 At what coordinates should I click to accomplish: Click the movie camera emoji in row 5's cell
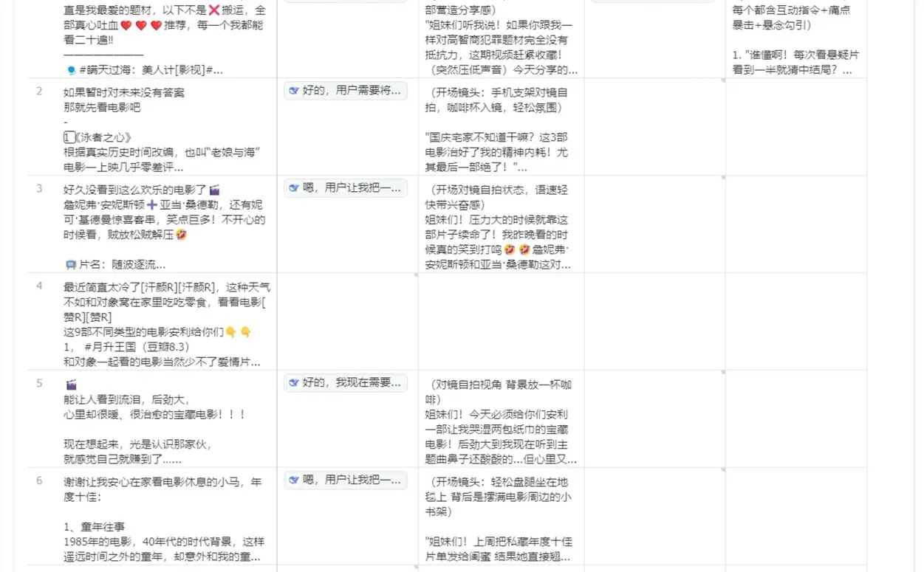[x=70, y=383]
